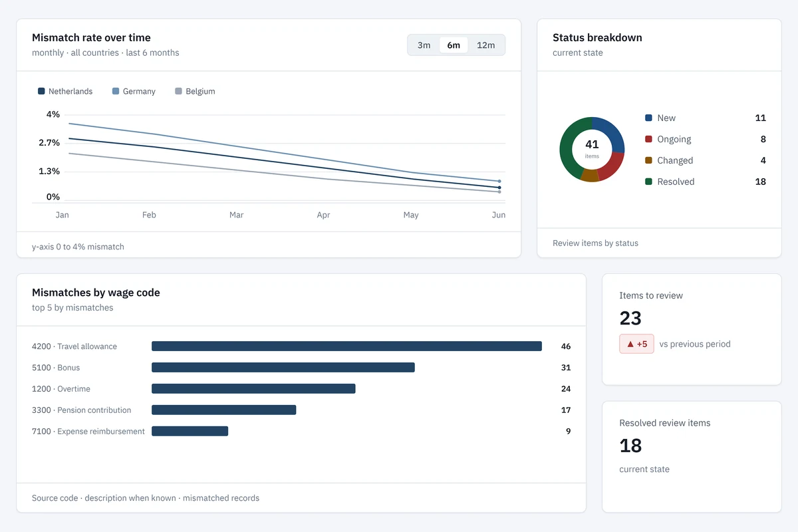Click the blue New donut segment
This screenshot has width=798, height=532.
(612, 132)
